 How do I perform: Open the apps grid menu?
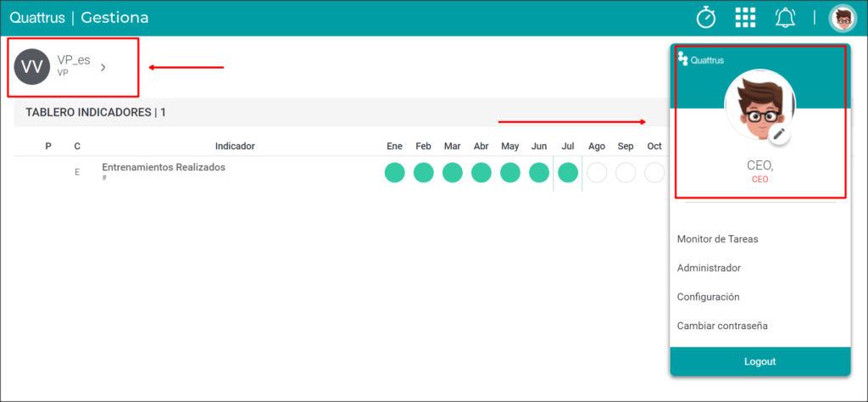(745, 18)
